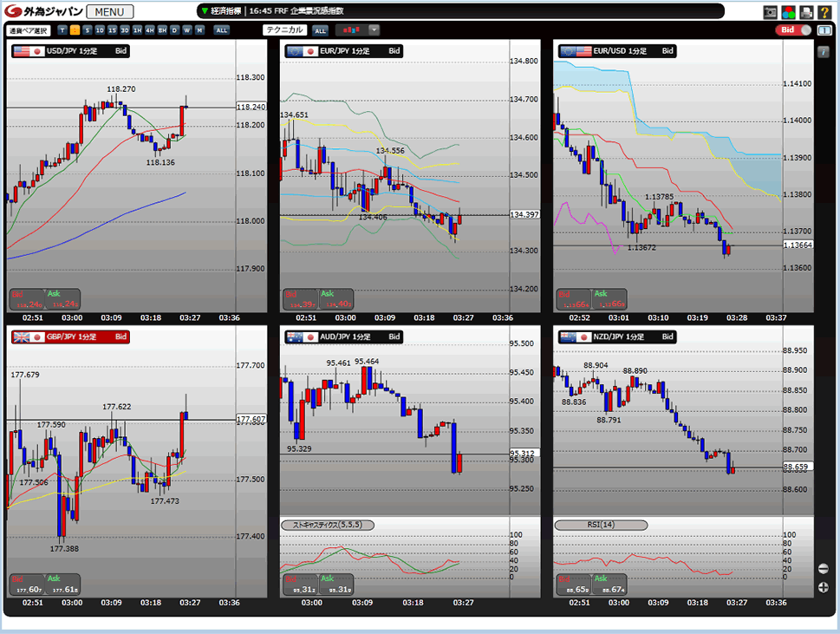Screen dimensions: 840x634
Task: Open the GBP/JPY 1分足 chart header
Action: [x=71, y=337]
